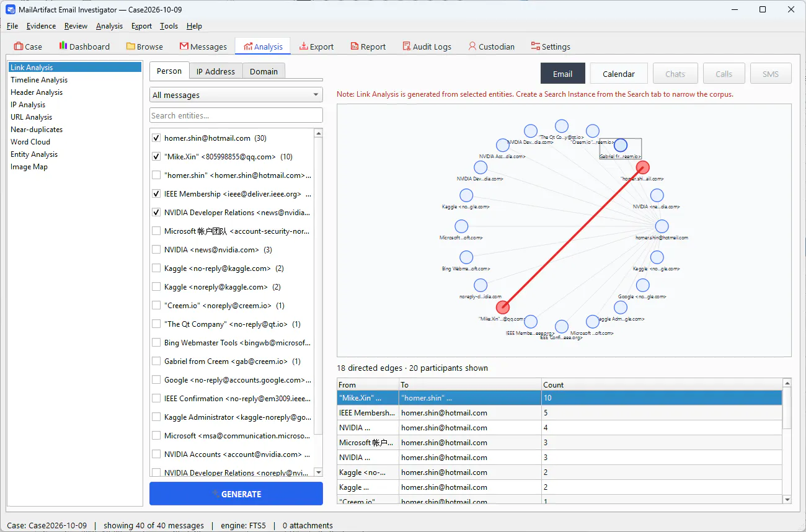Click the Case tab briefcase icon
Image resolution: width=806 pixels, height=532 pixels.
(x=19, y=47)
